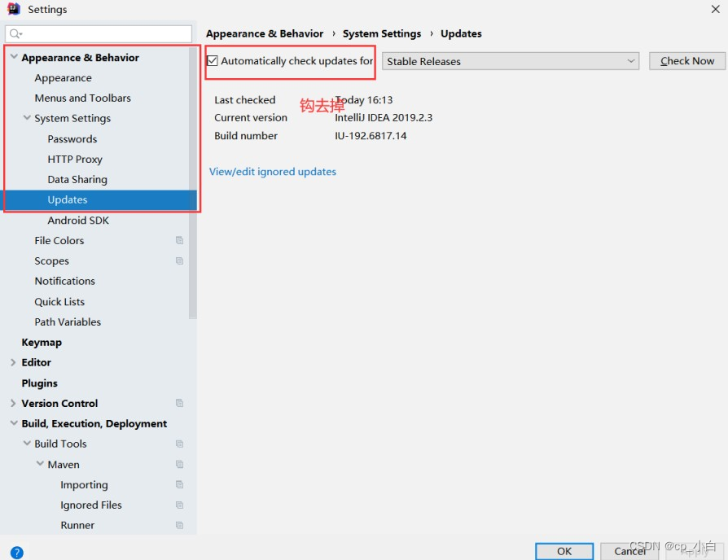Open HTTP Proxy settings
The width and height of the screenshot is (728, 560).
click(75, 160)
